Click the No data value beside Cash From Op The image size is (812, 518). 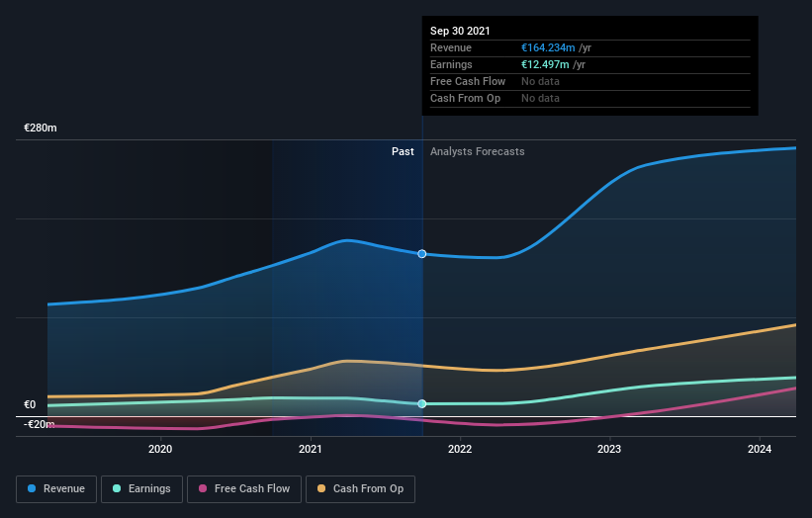tap(540, 98)
